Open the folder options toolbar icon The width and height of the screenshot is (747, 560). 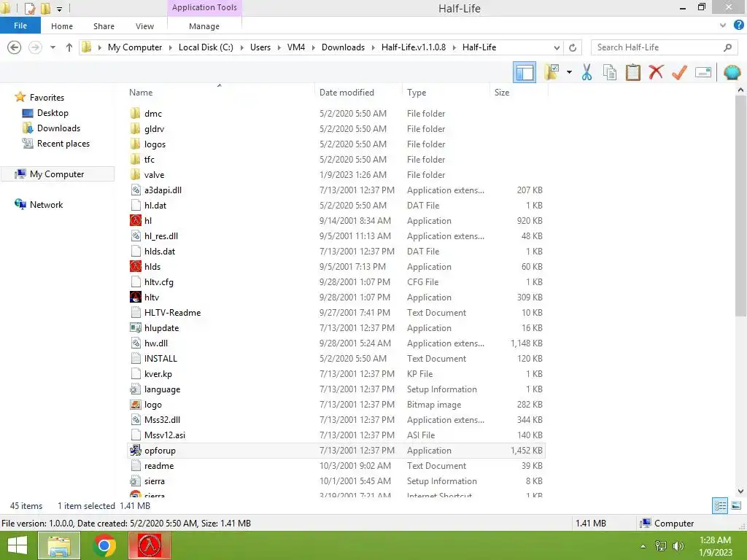click(x=551, y=72)
